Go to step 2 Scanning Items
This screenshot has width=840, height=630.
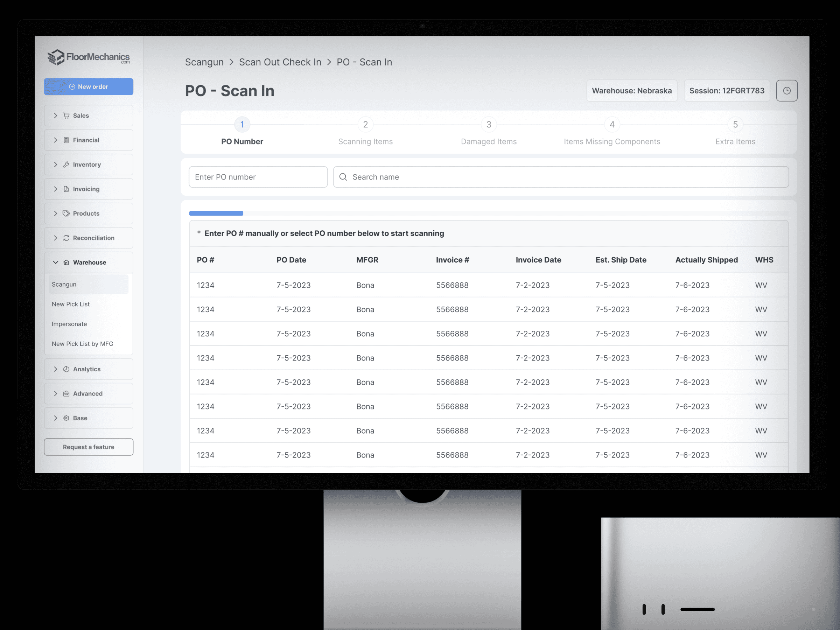[365, 125]
